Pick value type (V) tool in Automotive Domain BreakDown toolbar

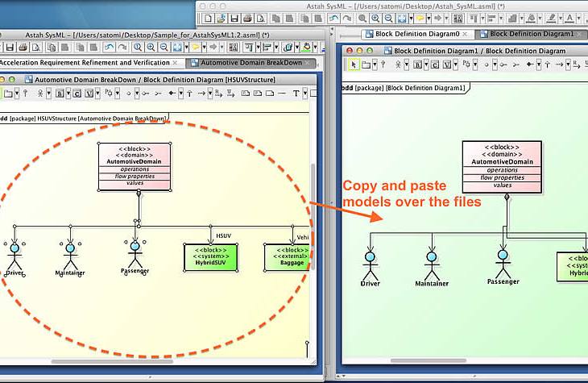pyautogui.click(x=89, y=93)
